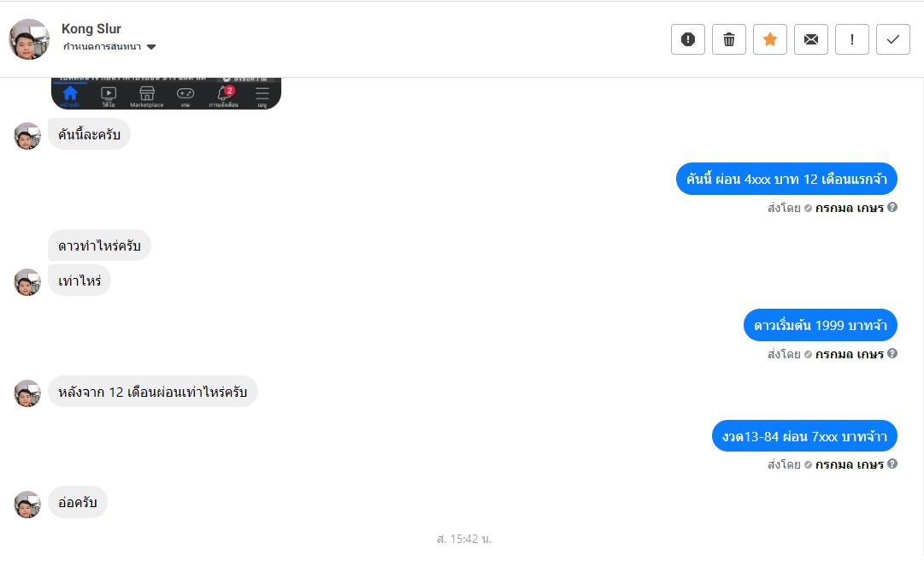924x561 pixels.
Task: Mark conversation unread with the envelope icon
Action: (x=811, y=39)
